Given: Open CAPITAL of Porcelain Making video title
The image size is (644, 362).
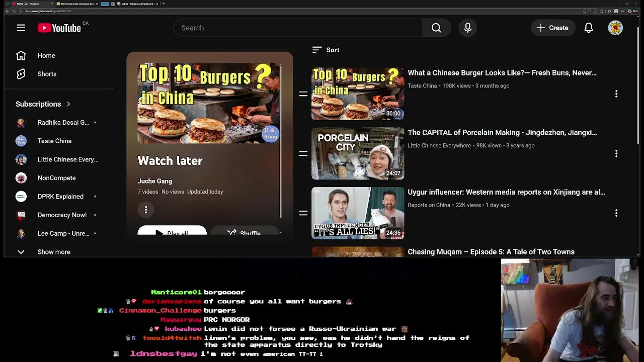Looking at the screenshot, I should click(x=502, y=133).
